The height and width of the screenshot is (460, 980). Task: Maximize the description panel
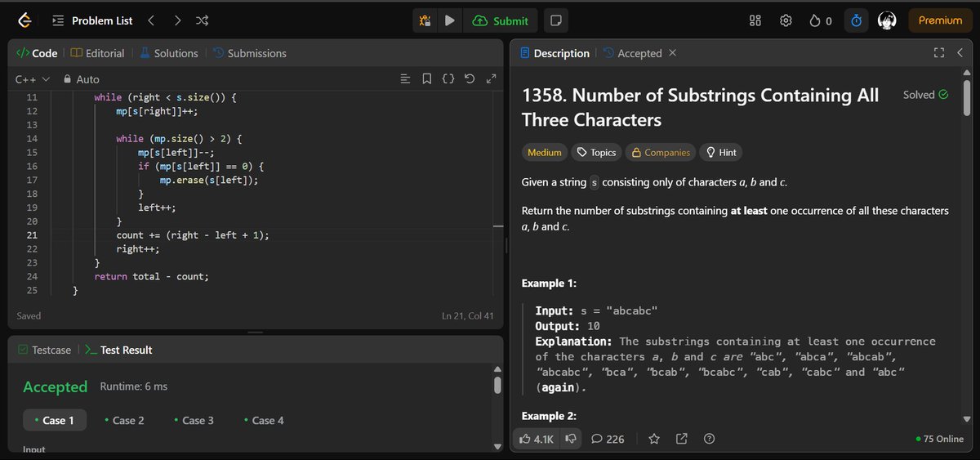939,53
